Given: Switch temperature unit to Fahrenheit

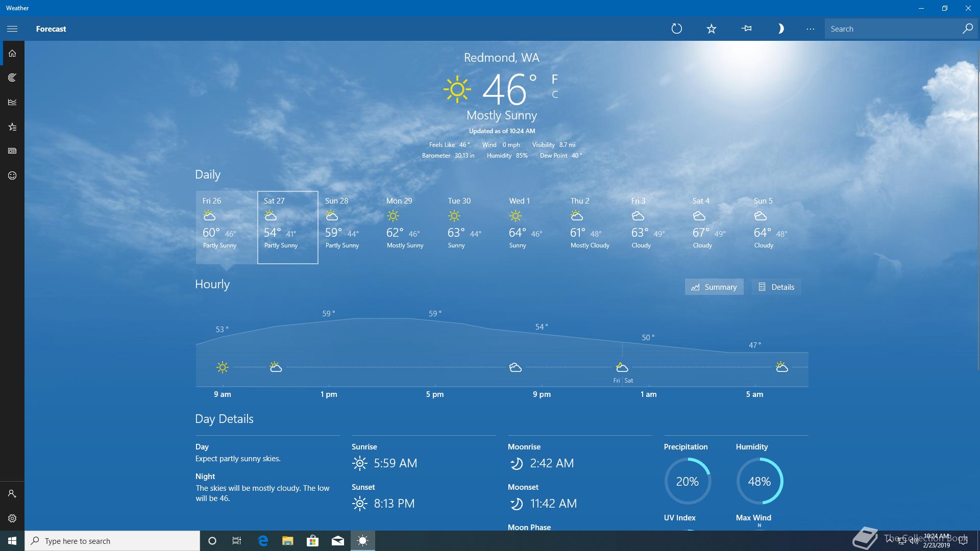Looking at the screenshot, I should [555, 79].
